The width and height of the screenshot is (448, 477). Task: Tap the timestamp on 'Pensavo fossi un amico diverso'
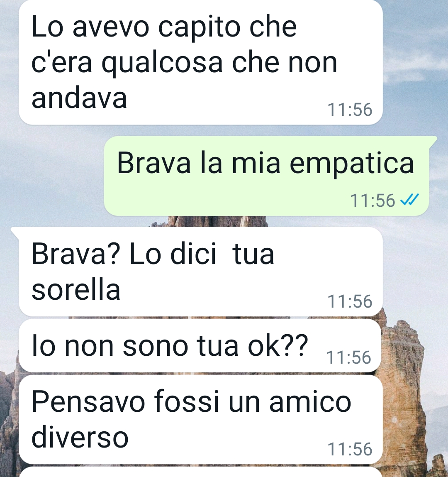(350, 449)
